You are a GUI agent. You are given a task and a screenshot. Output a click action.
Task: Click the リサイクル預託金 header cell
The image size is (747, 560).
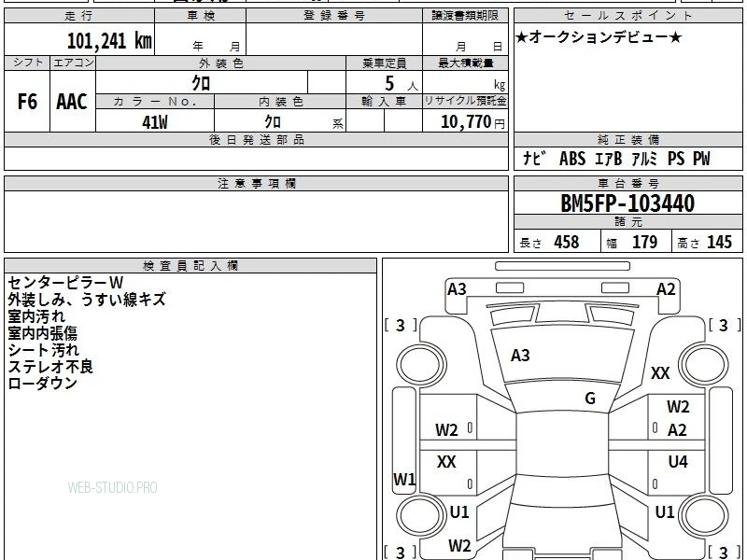click(x=465, y=102)
